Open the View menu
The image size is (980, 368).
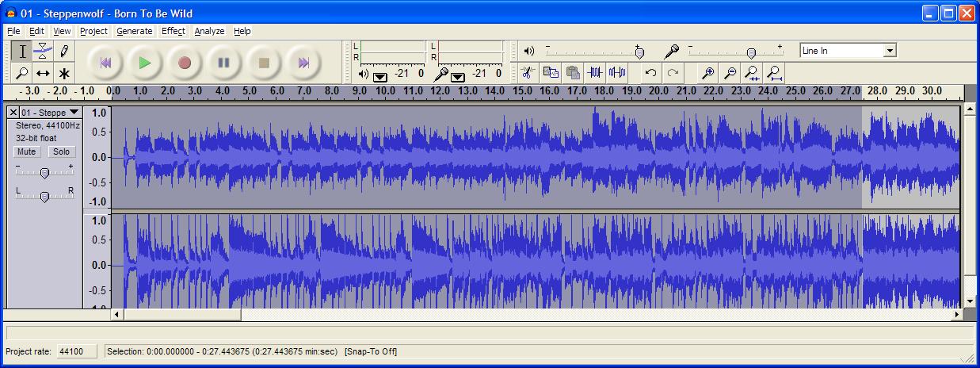pyautogui.click(x=62, y=31)
